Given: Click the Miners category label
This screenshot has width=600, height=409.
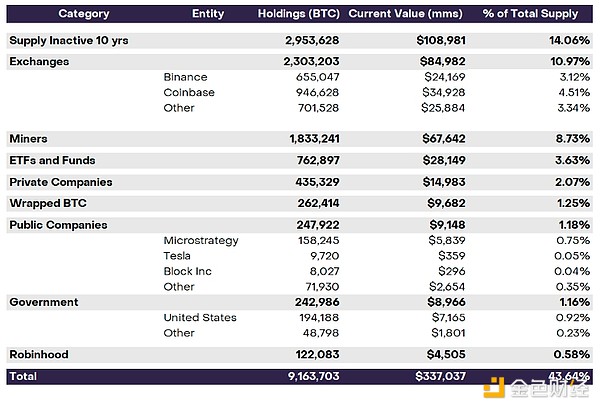Looking at the screenshot, I should pyautogui.click(x=28, y=138).
